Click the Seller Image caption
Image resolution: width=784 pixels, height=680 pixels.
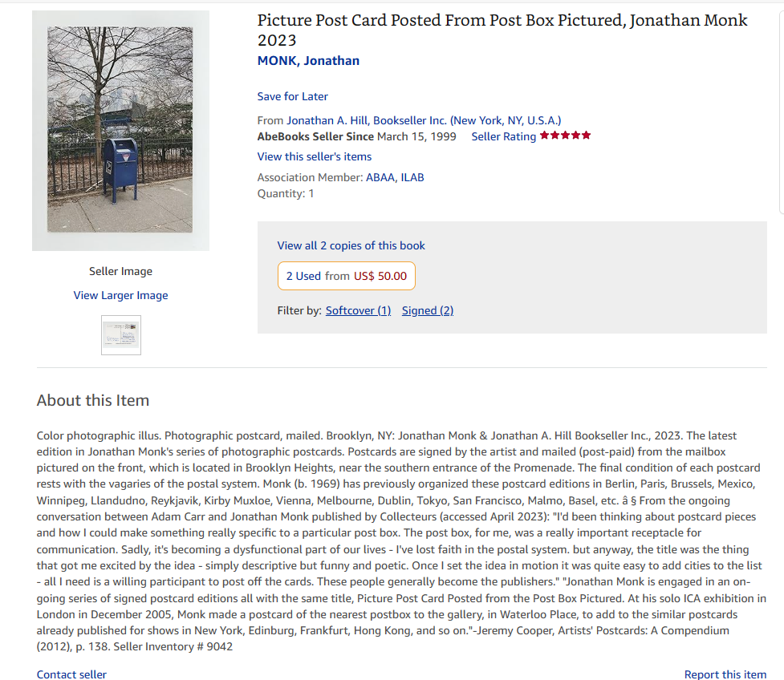point(120,271)
